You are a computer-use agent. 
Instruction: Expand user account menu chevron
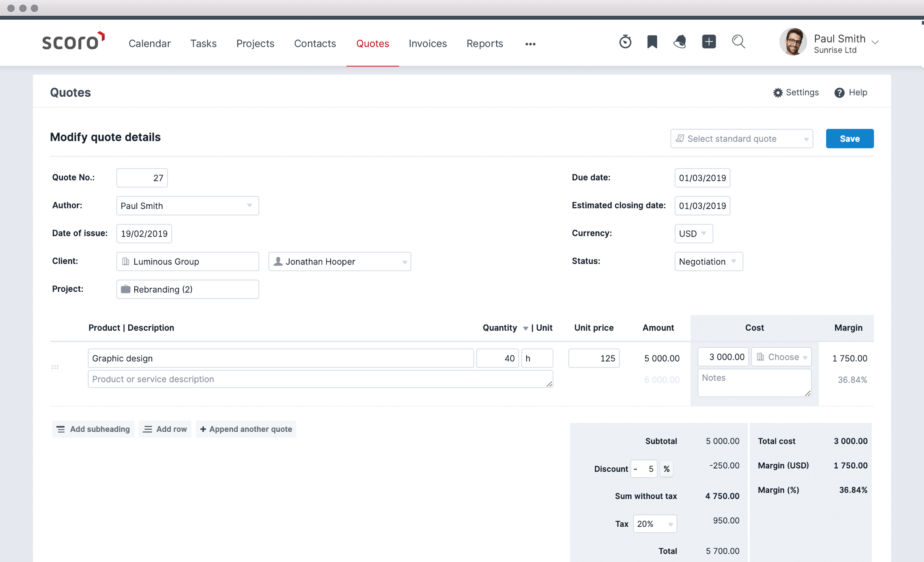coord(875,42)
